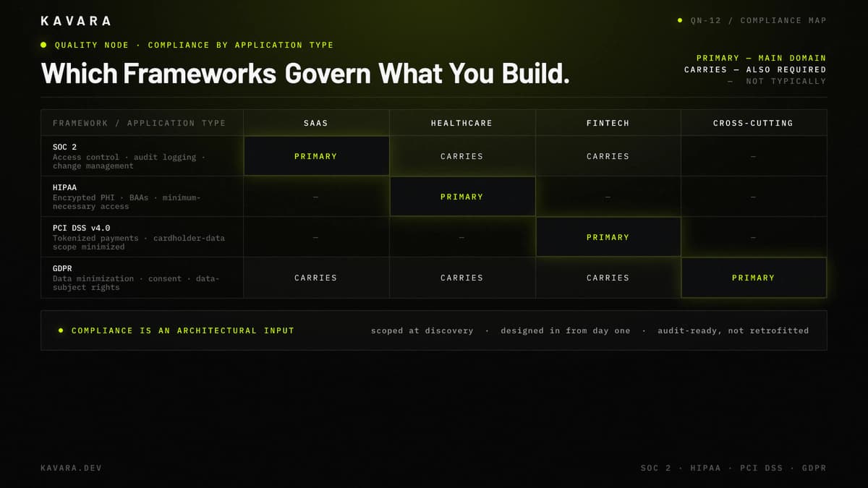Click the 'audit-ready, not retrofitted' phrase
The image size is (868, 488).
click(x=733, y=330)
